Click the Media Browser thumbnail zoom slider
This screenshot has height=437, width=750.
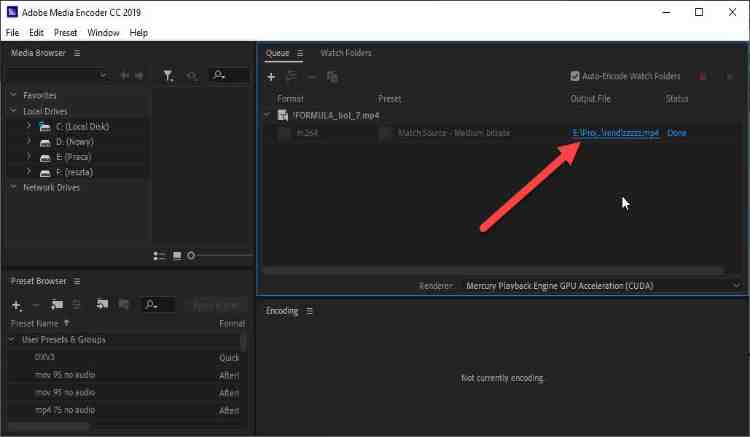[x=191, y=256]
